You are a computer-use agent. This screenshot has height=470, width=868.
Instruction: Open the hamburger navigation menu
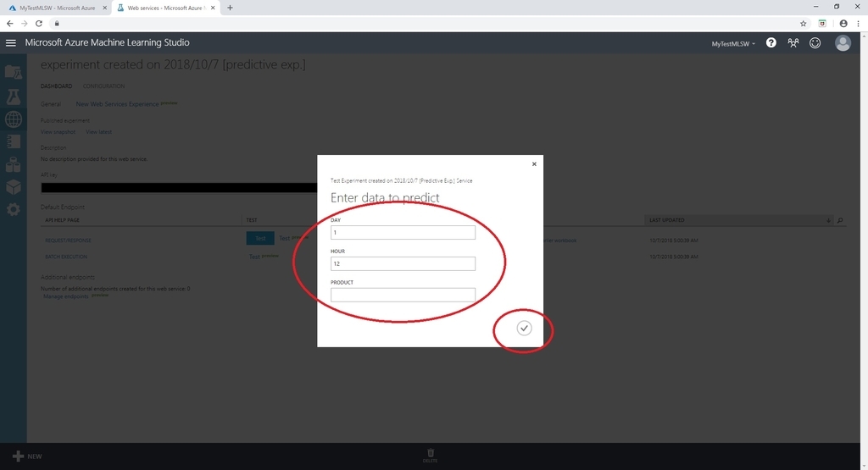click(10, 43)
